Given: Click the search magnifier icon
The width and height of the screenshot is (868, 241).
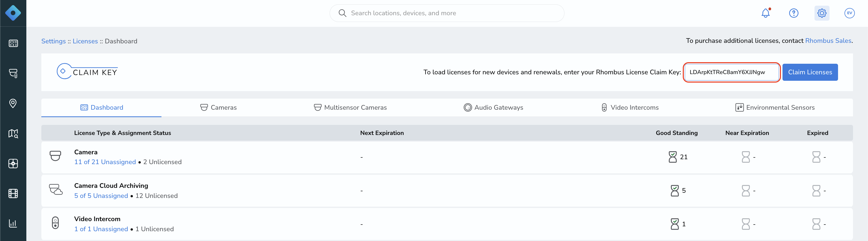Looking at the screenshot, I should (x=342, y=13).
